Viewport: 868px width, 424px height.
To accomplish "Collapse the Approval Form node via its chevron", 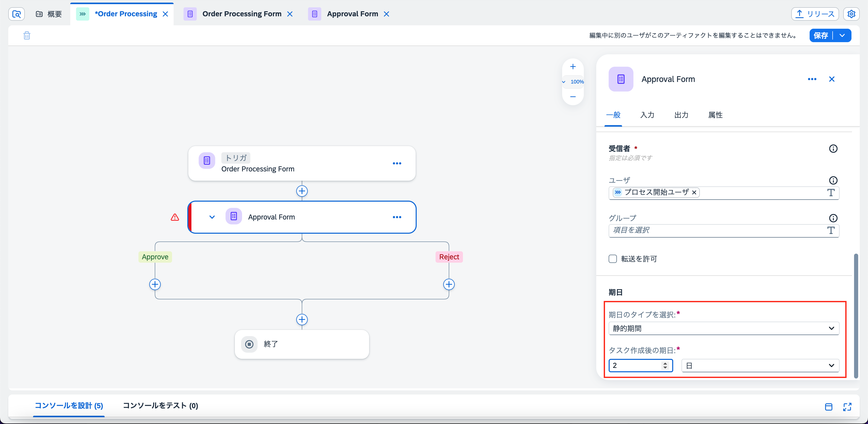I will tap(212, 217).
